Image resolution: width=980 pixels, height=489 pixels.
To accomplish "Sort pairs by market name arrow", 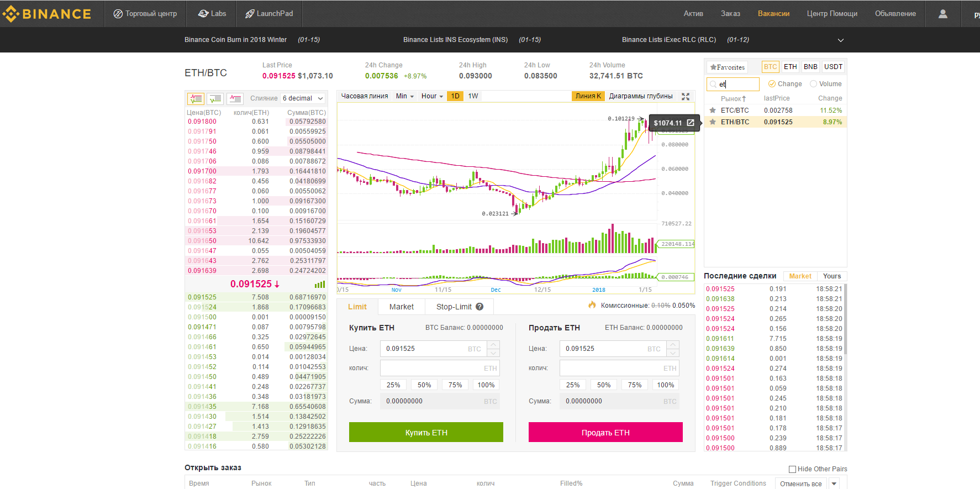I will pos(744,99).
